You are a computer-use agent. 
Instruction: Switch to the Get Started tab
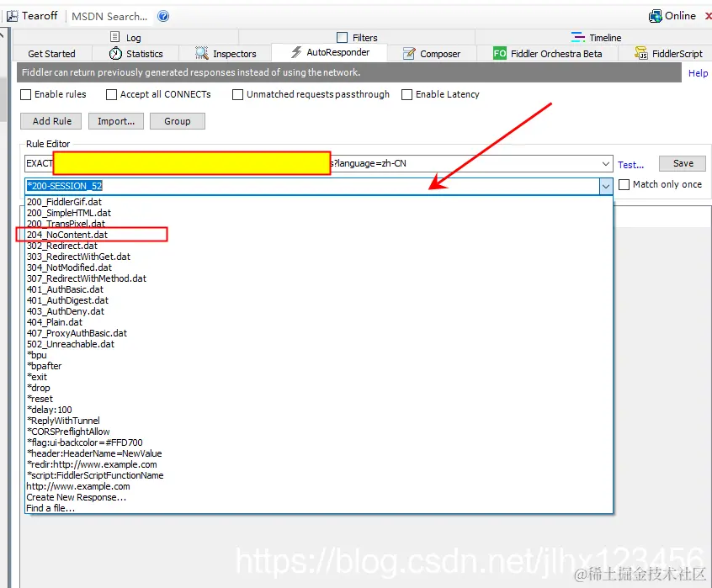pos(52,54)
